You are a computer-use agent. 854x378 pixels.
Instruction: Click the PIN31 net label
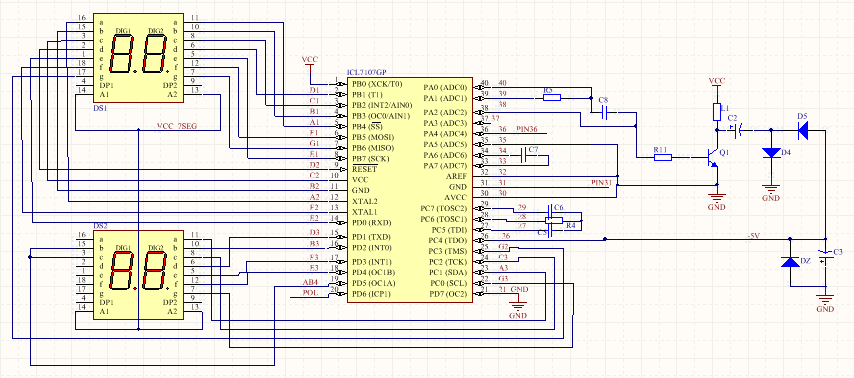coord(602,181)
